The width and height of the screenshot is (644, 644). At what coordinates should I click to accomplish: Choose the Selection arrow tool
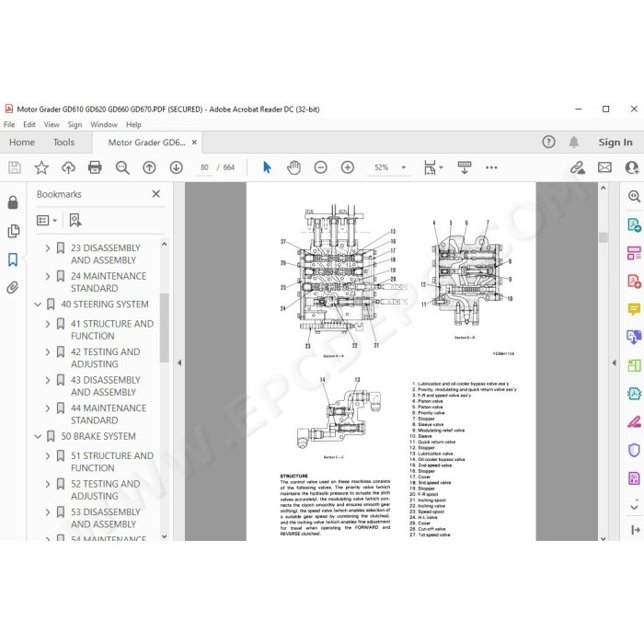coord(267,167)
